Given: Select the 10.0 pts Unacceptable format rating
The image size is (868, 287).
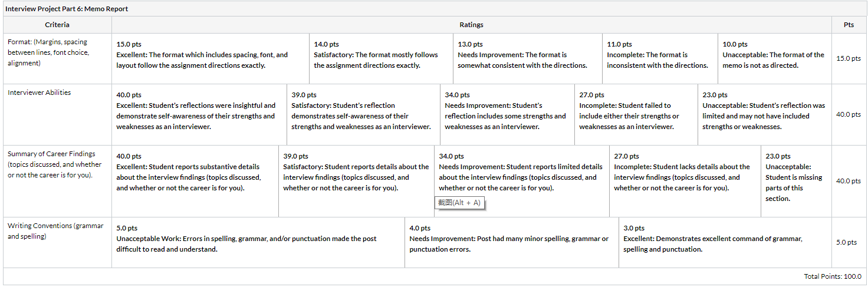Looking at the screenshot, I should tap(775, 59).
